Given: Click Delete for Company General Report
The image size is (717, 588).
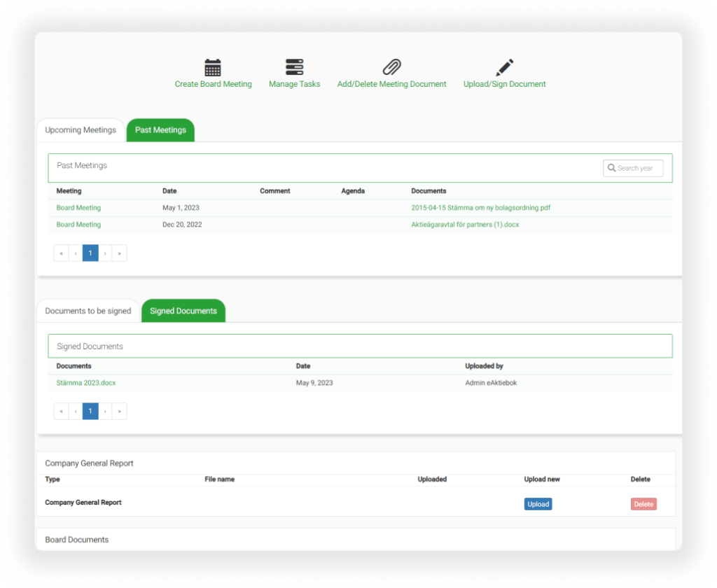Looking at the screenshot, I should [x=644, y=504].
